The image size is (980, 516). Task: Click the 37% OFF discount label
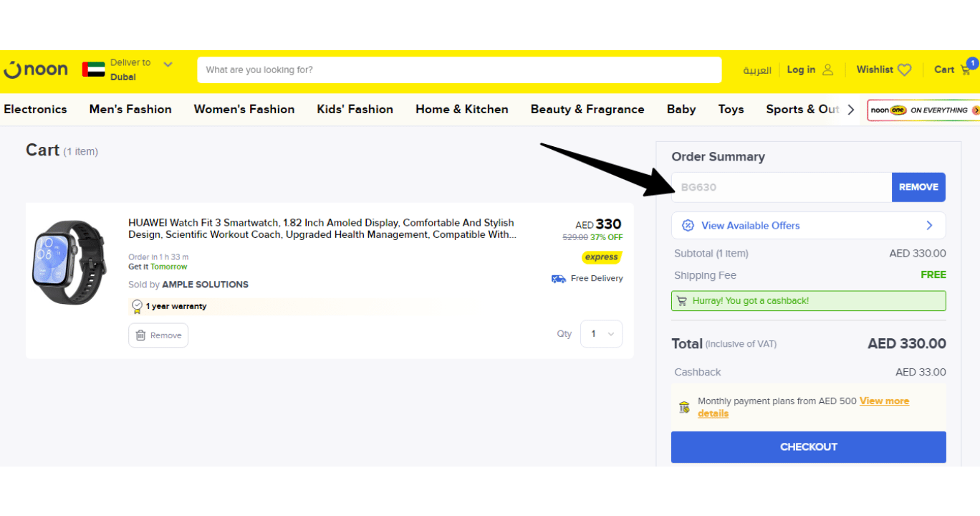pos(606,237)
